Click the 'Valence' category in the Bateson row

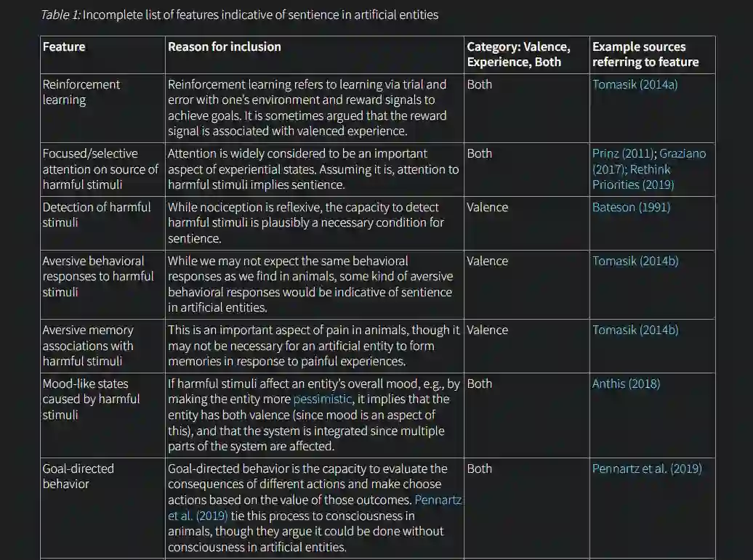click(x=487, y=208)
